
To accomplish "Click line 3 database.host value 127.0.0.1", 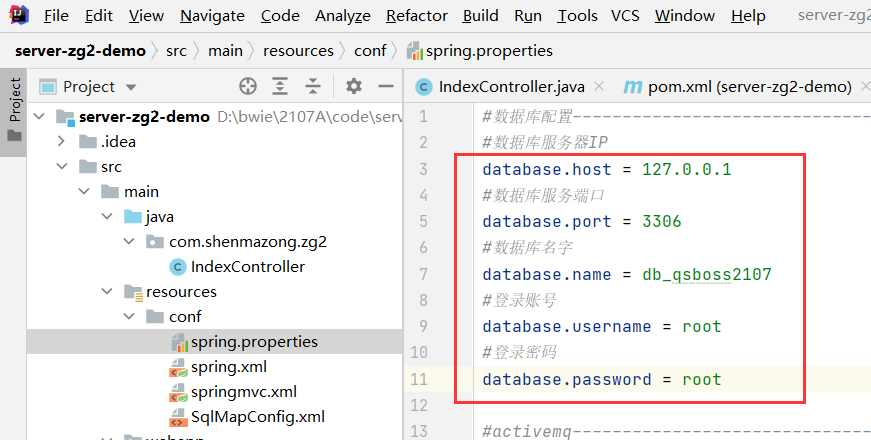I will (x=687, y=169).
